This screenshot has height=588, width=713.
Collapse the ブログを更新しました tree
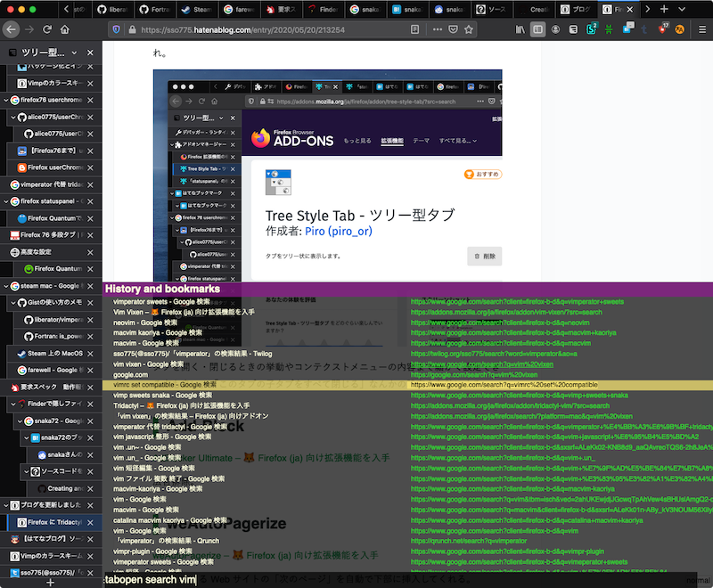point(6,505)
